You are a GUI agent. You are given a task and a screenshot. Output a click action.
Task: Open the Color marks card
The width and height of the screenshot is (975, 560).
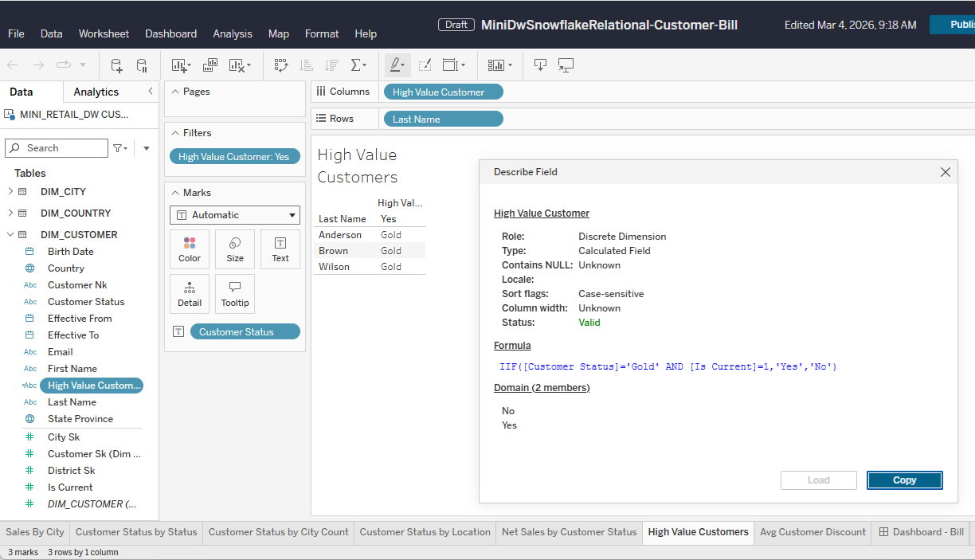pyautogui.click(x=190, y=249)
